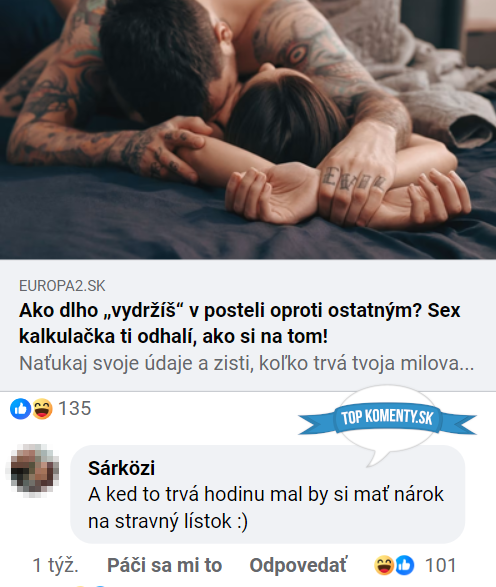
Task: Click laughing emoji on the comment reactions
Action: pos(384,565)
